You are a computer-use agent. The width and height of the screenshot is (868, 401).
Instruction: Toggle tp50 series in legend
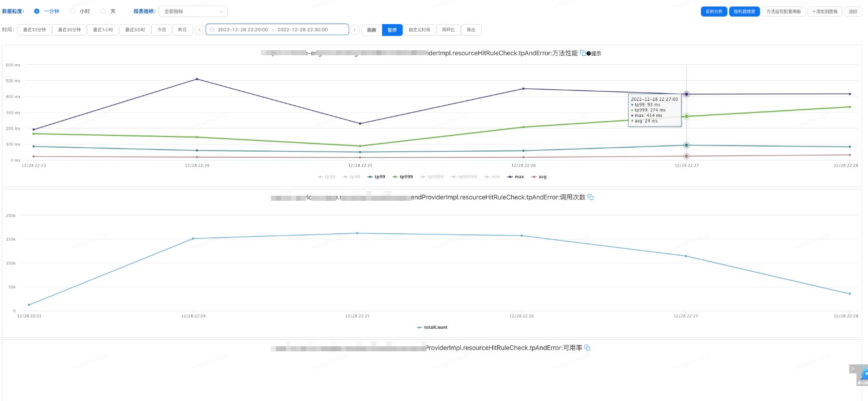click(x=326, y=177)
